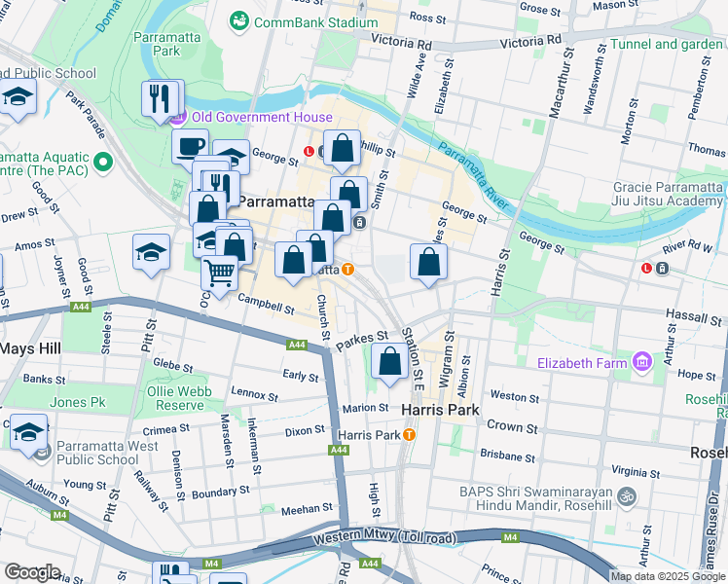Select the school marker beside Parramatta West Public School
The width and height of the screenshot is (728, 584).
coord(29,433)
